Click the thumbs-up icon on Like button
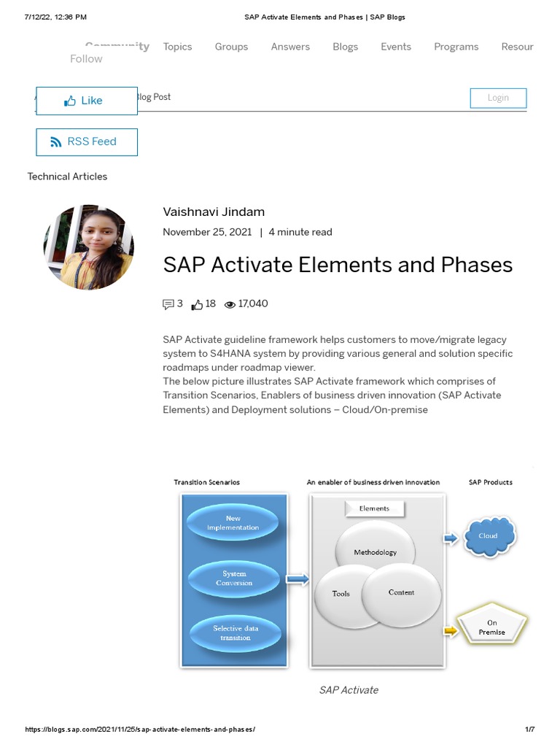Viewport: 560px width, 747px height. pos(70,101)
